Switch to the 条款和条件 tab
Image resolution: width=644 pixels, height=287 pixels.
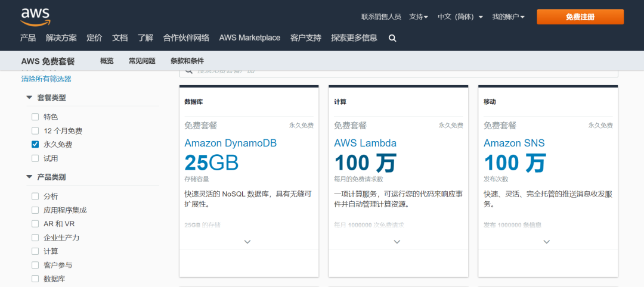187,61
